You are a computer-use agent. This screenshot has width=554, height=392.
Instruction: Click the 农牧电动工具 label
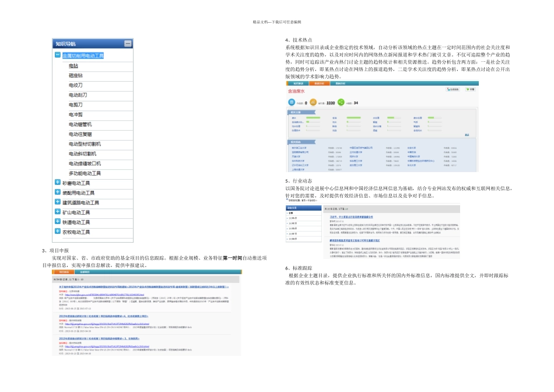pos(76,232)
